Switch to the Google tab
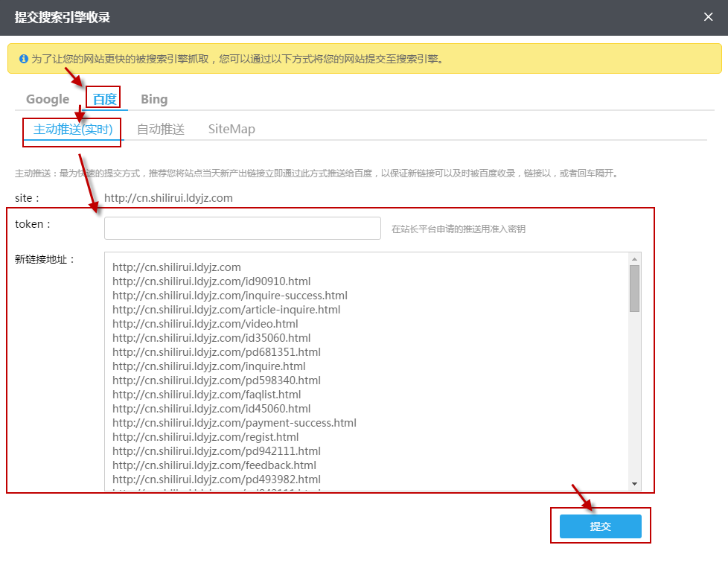The width and height of the screenshot is (728, 583). coord(48,99)
